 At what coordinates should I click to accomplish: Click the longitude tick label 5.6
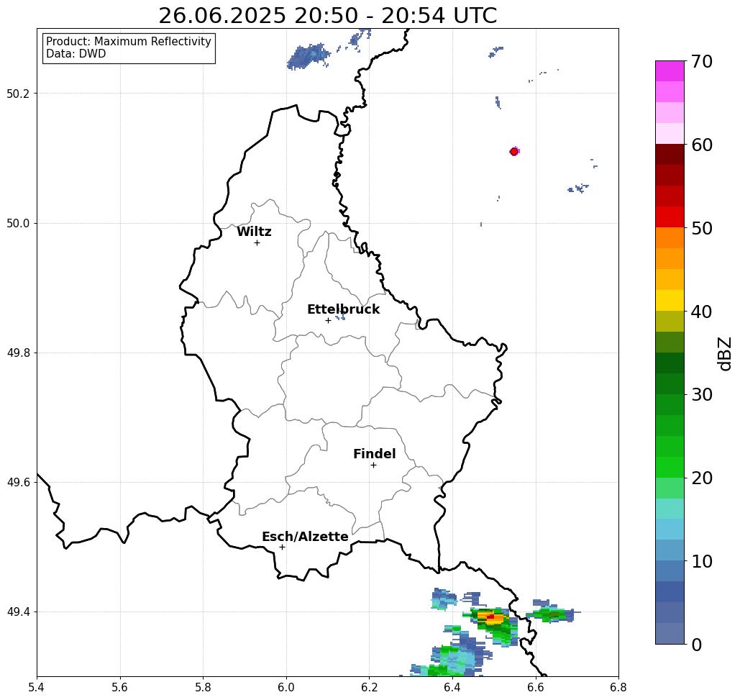pos(120,687)
